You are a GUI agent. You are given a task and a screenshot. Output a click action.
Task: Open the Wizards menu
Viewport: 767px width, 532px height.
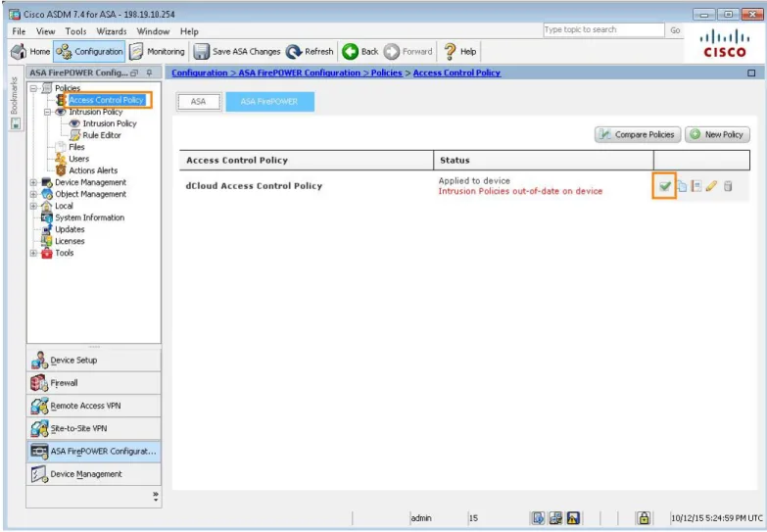(112, 31)
